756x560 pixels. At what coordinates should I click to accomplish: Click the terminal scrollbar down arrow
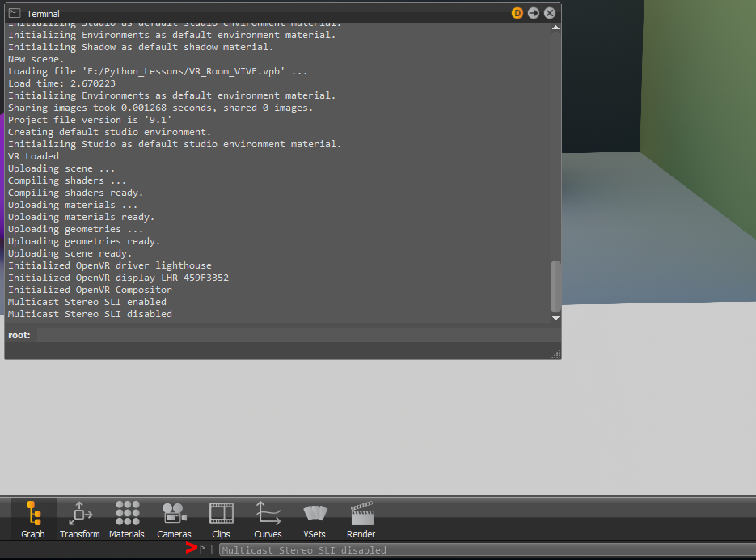[555, 318]
